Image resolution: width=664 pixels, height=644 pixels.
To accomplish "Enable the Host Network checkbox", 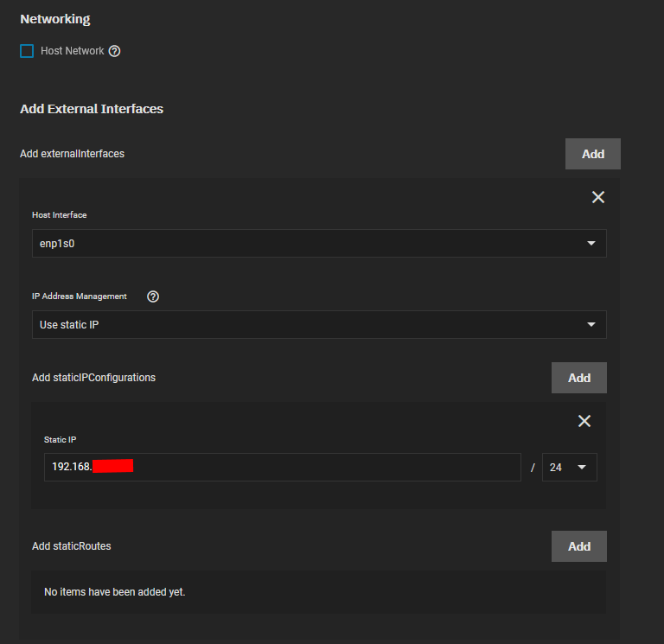I will [27, 51].
